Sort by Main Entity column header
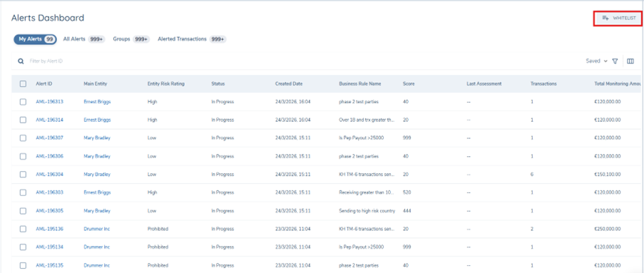 (x=96, y=83)
